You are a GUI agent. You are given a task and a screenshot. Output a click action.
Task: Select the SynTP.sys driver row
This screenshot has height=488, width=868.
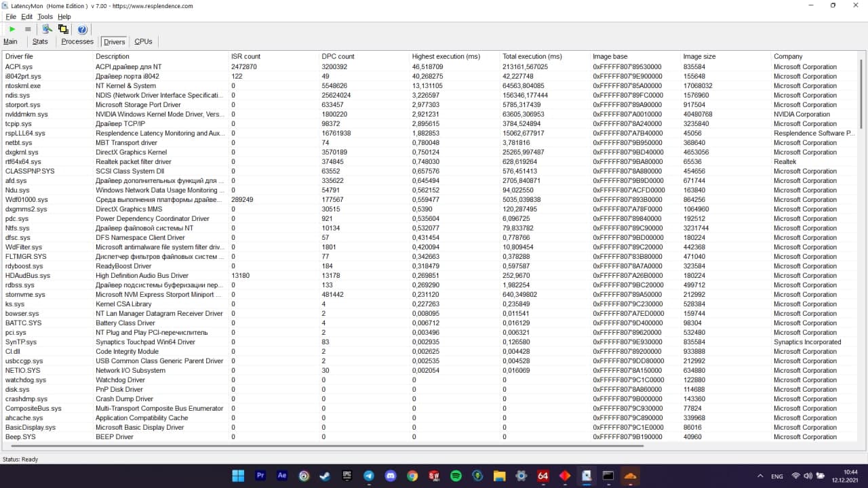click(x=431, y=342)
